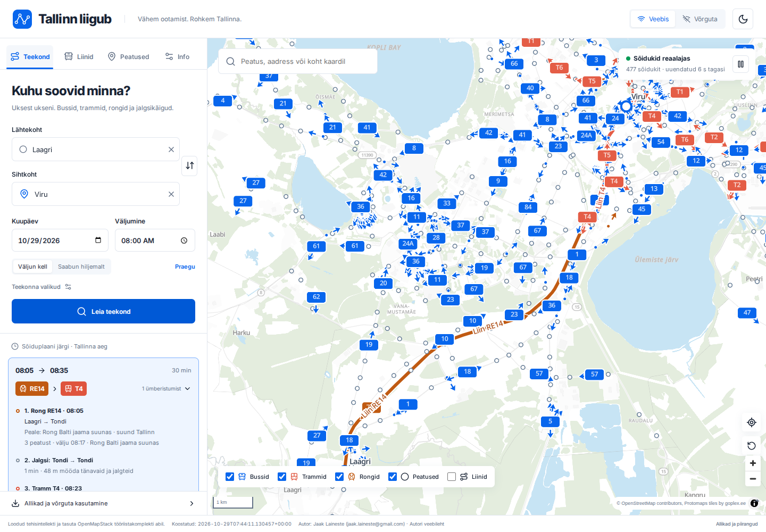Expand Teekonna valikud route options
The height and width of the screenshot is (532, 766).
pos(41,287)
